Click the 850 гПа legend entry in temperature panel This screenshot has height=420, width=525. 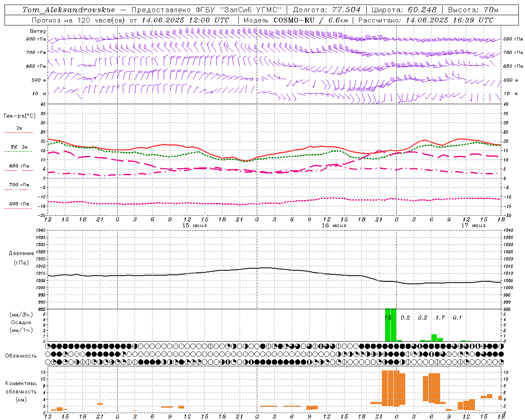coord(19,166)
